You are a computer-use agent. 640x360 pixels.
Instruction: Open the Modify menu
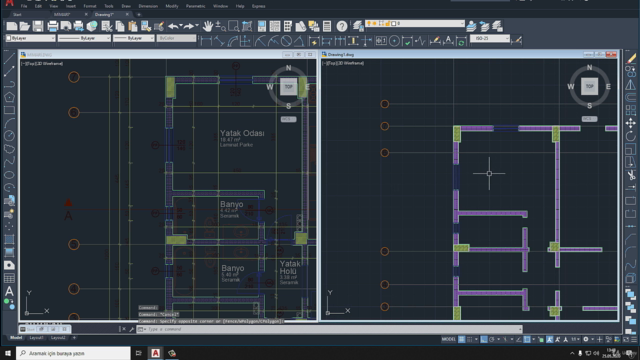tap(172, 6)
